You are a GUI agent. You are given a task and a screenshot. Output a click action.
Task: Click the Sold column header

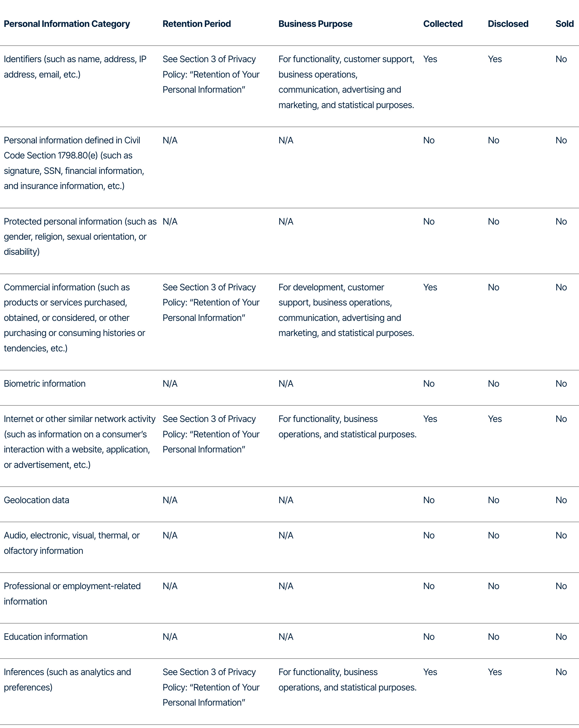point(564,24)
